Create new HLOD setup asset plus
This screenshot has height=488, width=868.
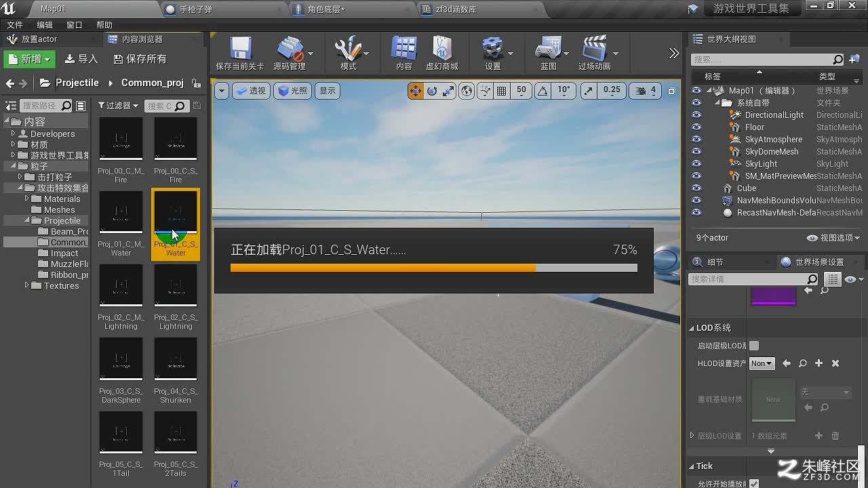(x=818, y=363)
